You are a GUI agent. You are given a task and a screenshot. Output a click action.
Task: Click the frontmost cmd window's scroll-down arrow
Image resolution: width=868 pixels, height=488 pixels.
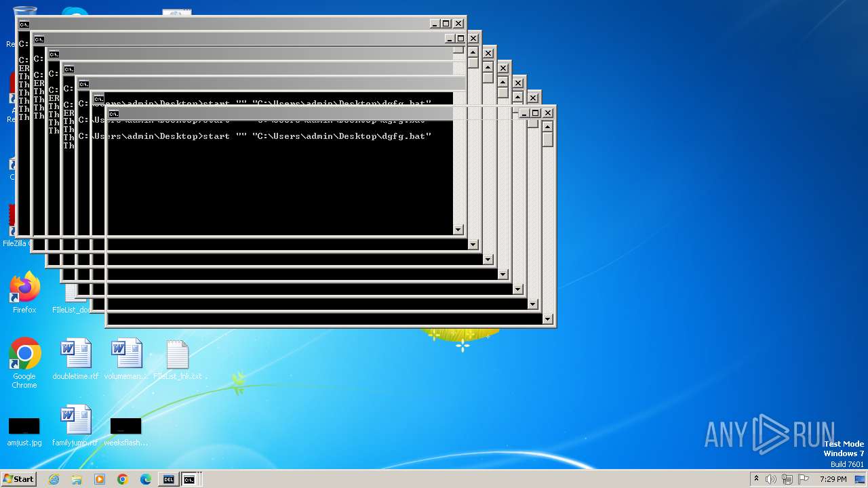click(x=547, y=319)
